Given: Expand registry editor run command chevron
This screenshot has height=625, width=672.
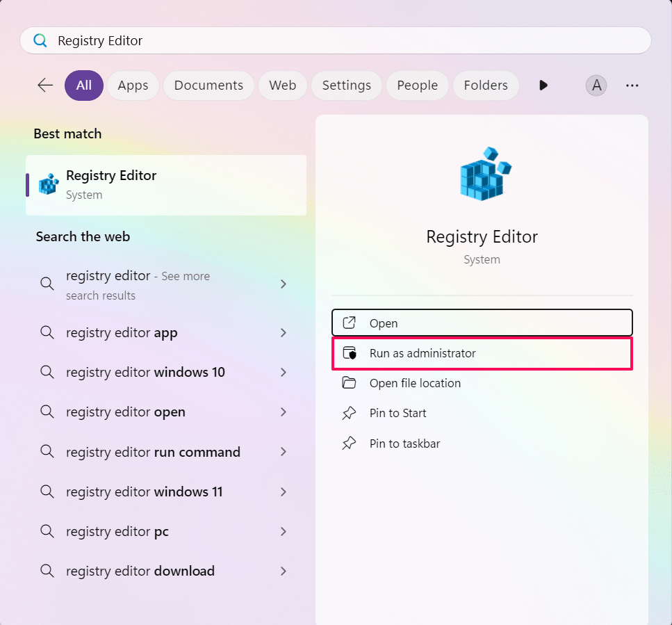Looking at the screenshot, I should click(x=284, y=452).
